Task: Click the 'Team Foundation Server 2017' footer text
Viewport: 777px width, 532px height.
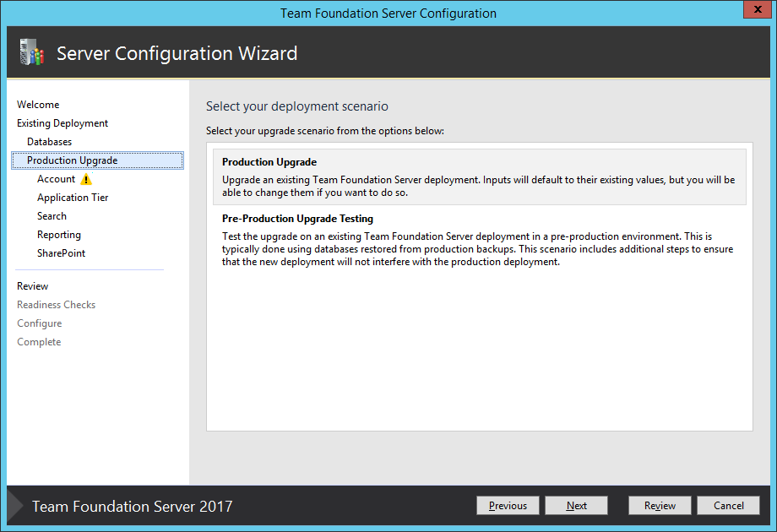Action: (133, 506)
